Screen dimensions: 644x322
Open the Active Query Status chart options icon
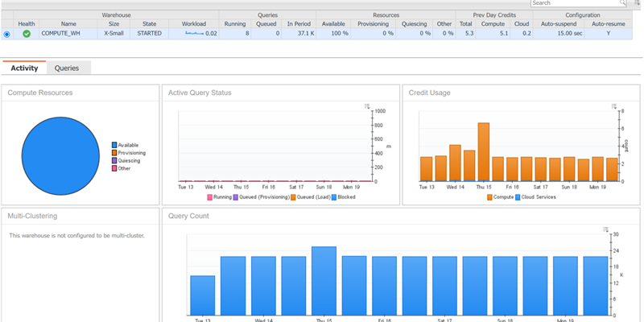pyautogui.click(x=367, y=106)
